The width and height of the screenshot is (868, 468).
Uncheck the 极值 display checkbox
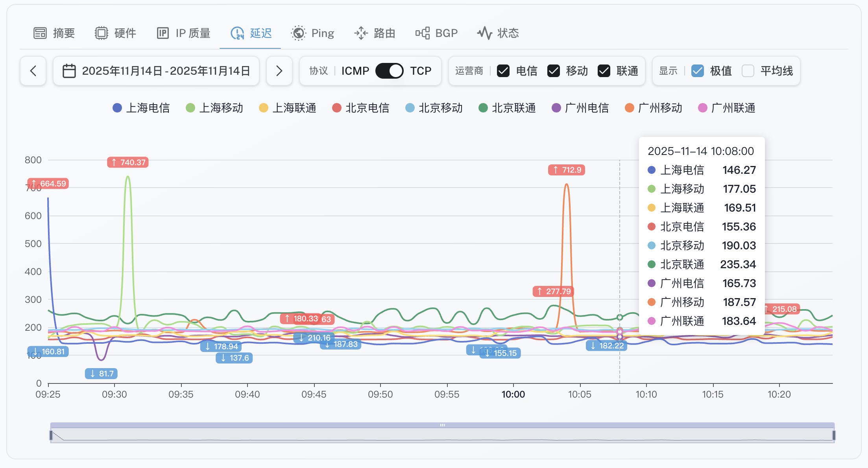698,71
